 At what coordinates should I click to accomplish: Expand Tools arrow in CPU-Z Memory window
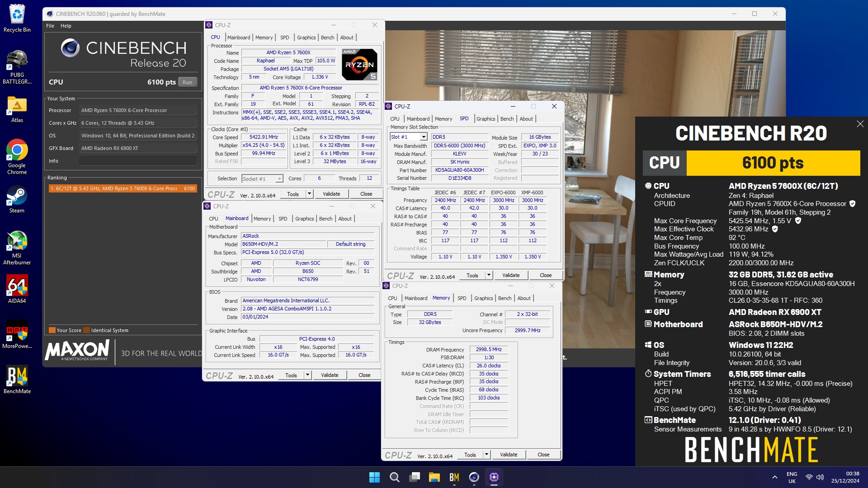pos(486,455)
